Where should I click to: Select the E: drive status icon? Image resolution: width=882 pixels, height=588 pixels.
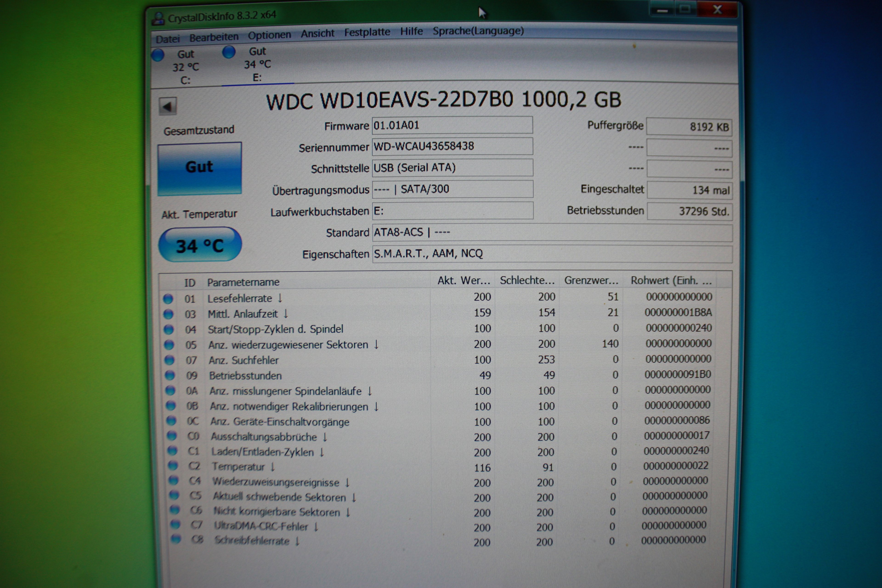click(x=229, y=52)
